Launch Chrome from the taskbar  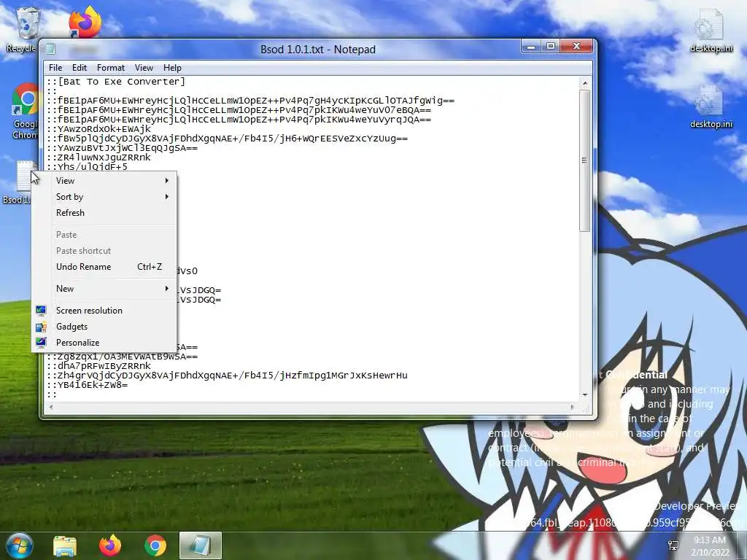pyautogui.click(x=155, y=546)
